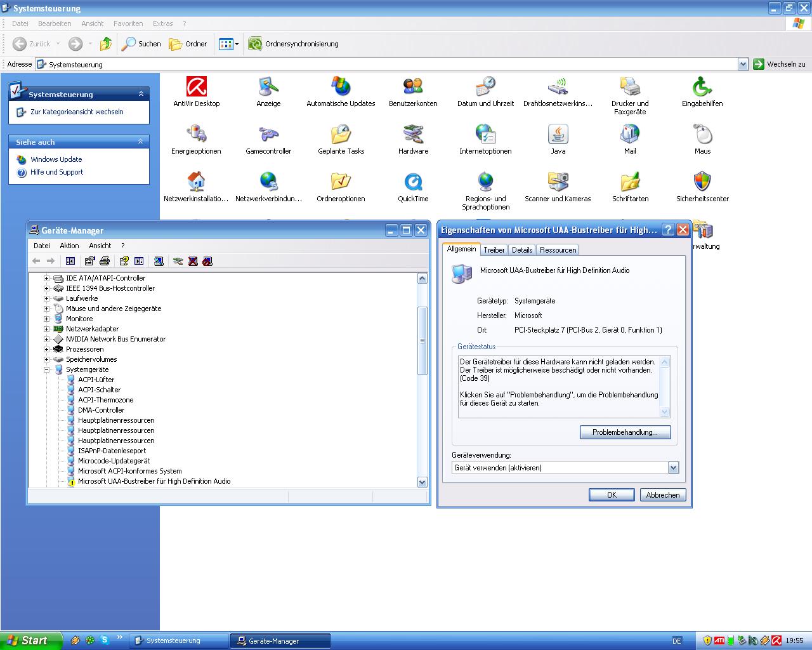This screenshot has width=812, height=650.
Task: Expand the Laufwerke tree node
Action: [46, 298]
